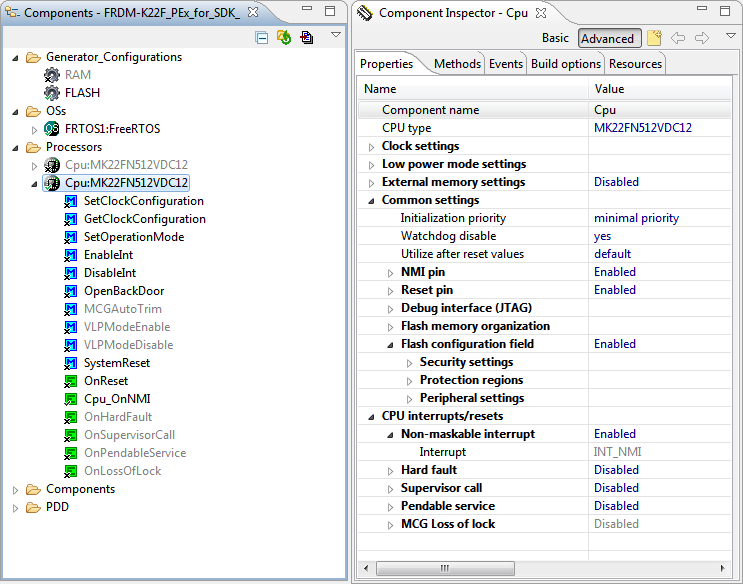The height and width of the screenshot is (584, 743).
Task: Click the Generate Processor Expert Code icon
Action: coord(284,37)
